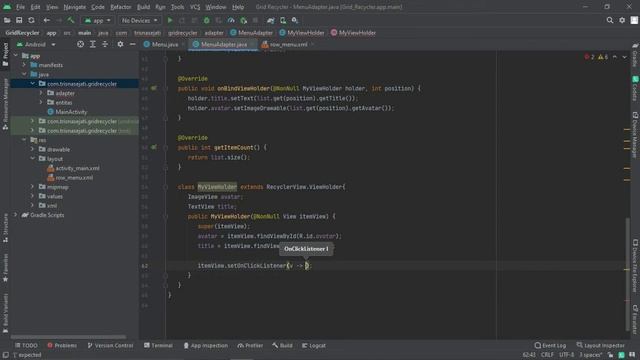Open the app run configuration dropdown
Screen dimensions: 640x360
click(98, 20)
